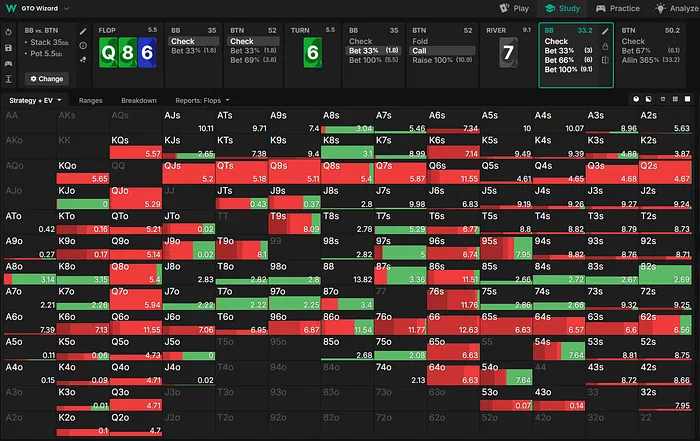Click the lock icon in the BB river panel
This screenshot has width=700, height=441.
point(605,45)
